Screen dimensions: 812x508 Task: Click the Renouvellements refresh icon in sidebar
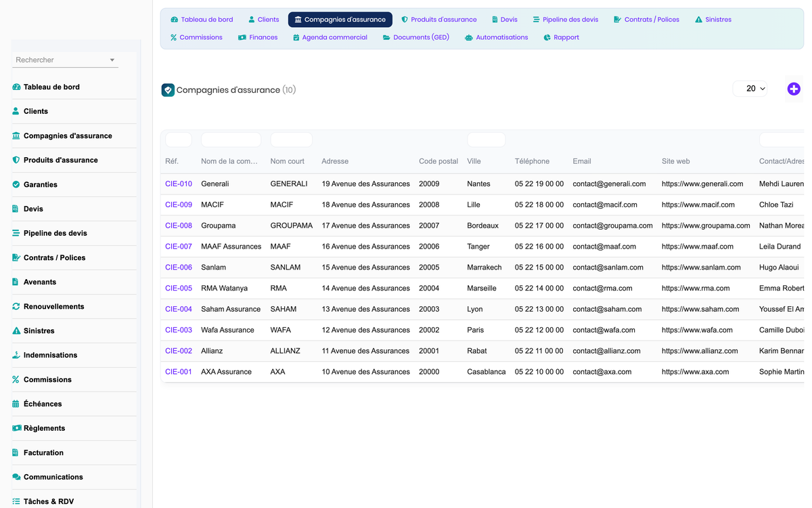point(16,306)
